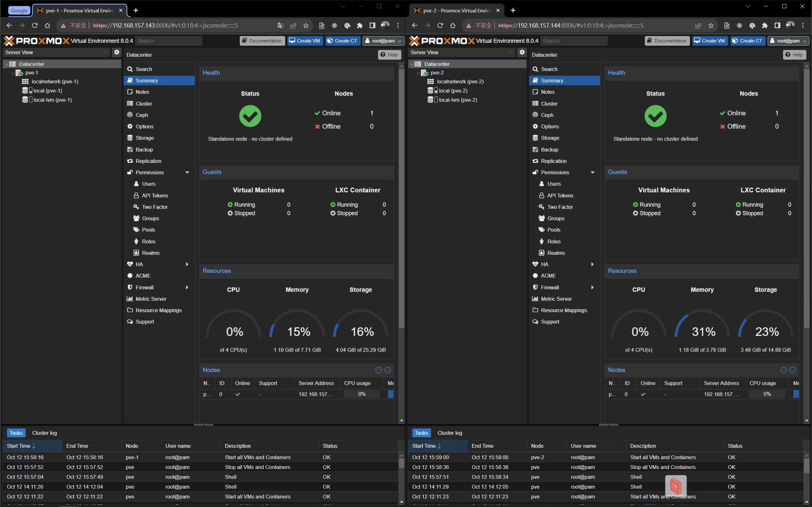Click Search field in left Proxmox header

pyautogui.click(x=169, y=41)
